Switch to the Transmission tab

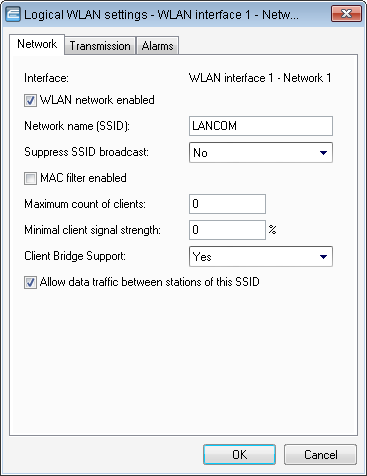point(100,46)
